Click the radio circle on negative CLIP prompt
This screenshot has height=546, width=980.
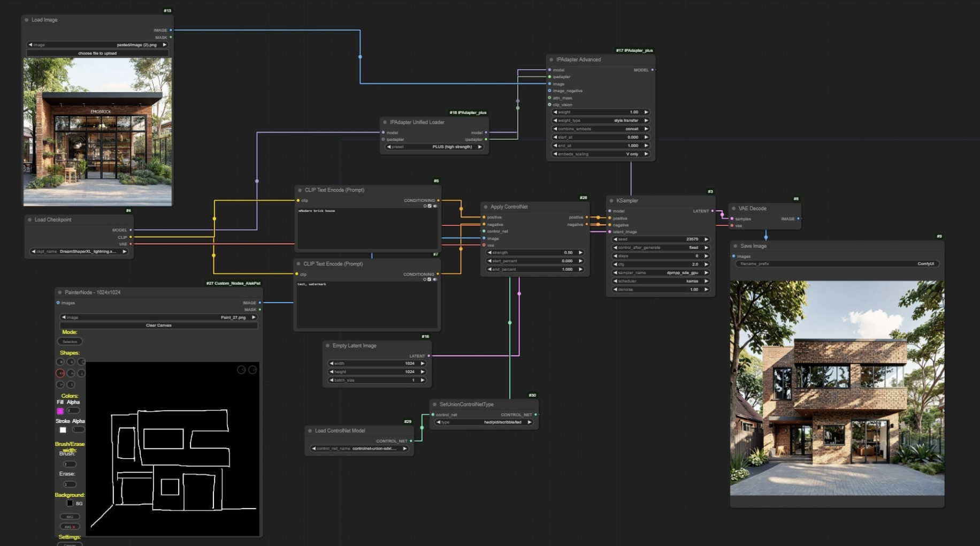pyautogui.click(x=425, y=279)
